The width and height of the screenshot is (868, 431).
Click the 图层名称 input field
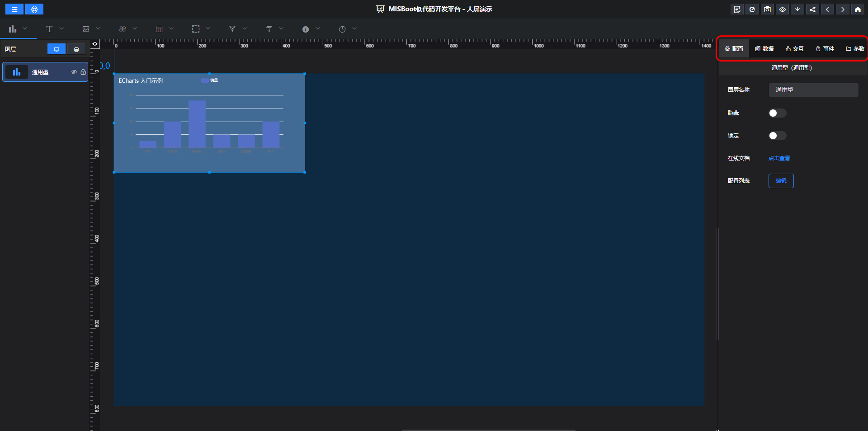pyautogui.click(x=814, y=90)
